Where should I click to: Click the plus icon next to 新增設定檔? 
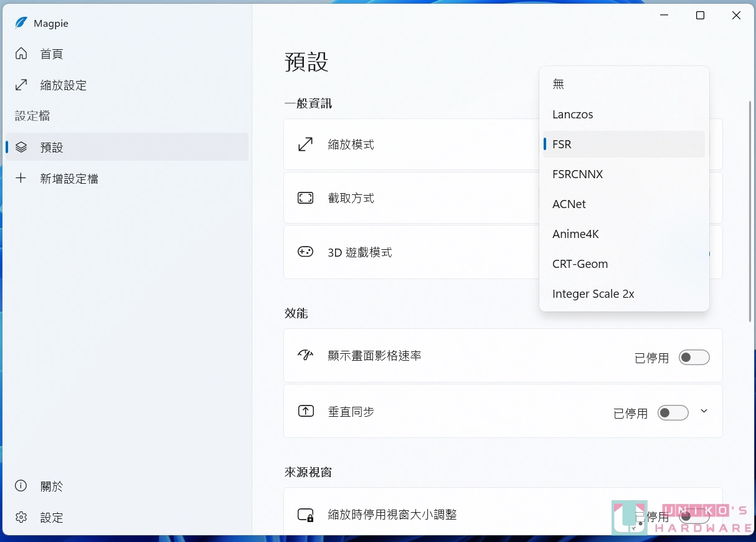click(22, 178)
